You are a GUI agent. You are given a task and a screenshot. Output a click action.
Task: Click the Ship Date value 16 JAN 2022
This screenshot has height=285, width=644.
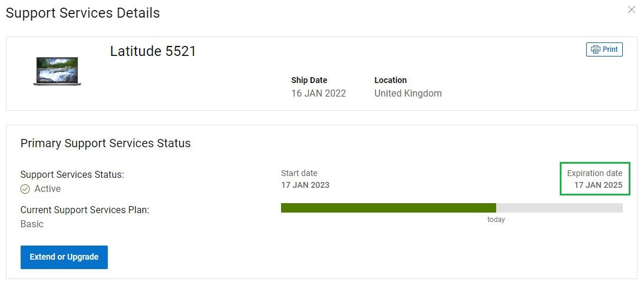pos(318,94)
